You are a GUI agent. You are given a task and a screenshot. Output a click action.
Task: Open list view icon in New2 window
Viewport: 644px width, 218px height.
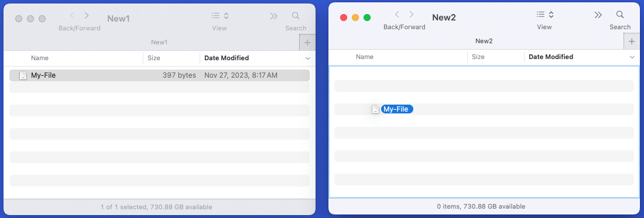(540, 15)
